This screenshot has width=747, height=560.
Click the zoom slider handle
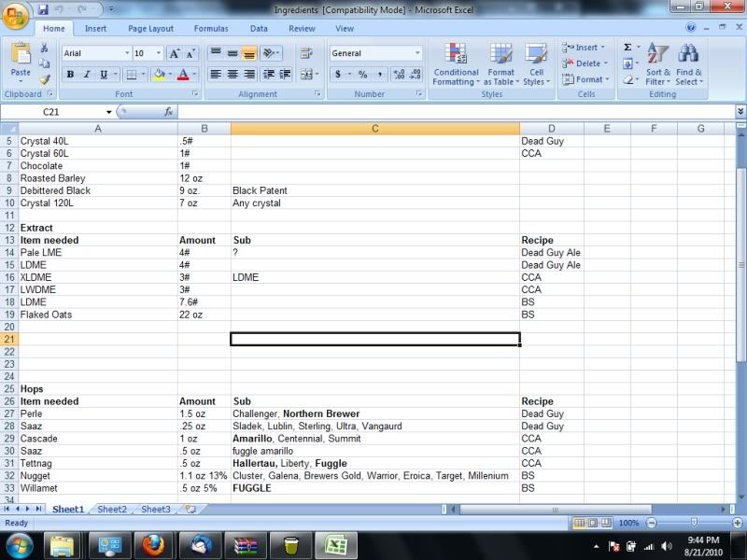click(694, 523)
